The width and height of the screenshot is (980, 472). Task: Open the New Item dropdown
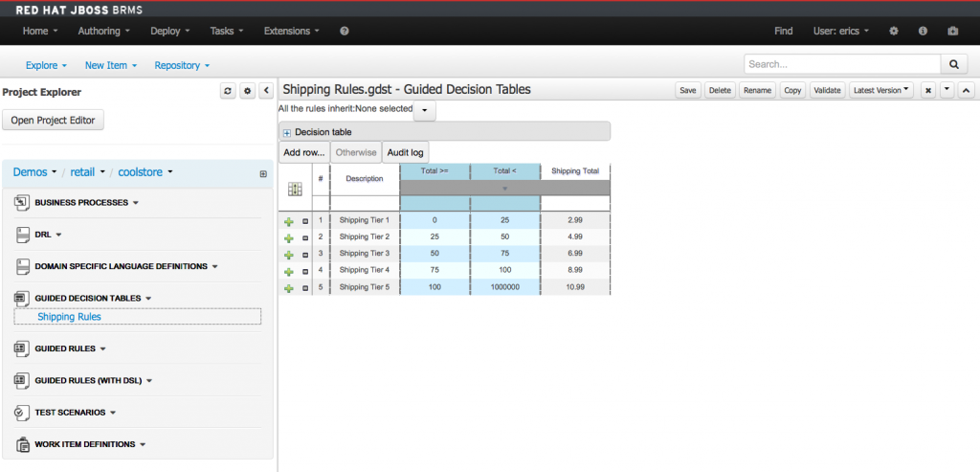click(x=111, y=65)
